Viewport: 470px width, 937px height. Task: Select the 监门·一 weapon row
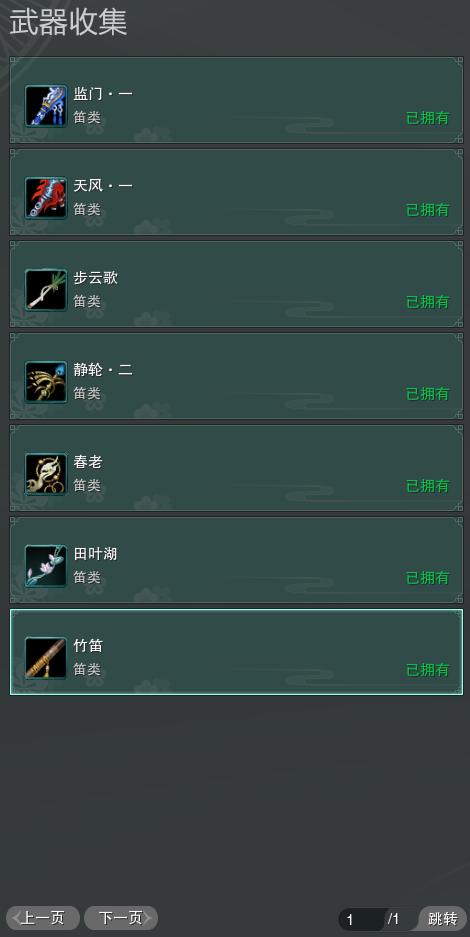pos(236,100)
